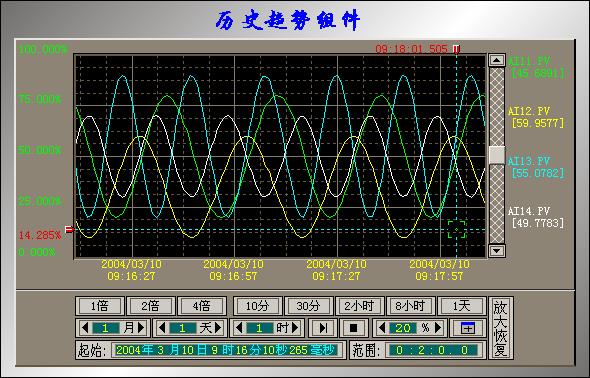This screenshot has height=378, width=590.
Task: Click the stop square icon
Action: (353, 328)
